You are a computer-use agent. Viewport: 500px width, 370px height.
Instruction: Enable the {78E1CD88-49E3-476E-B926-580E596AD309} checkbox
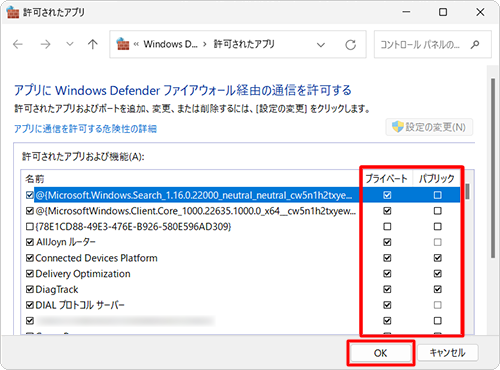point(30,227)
